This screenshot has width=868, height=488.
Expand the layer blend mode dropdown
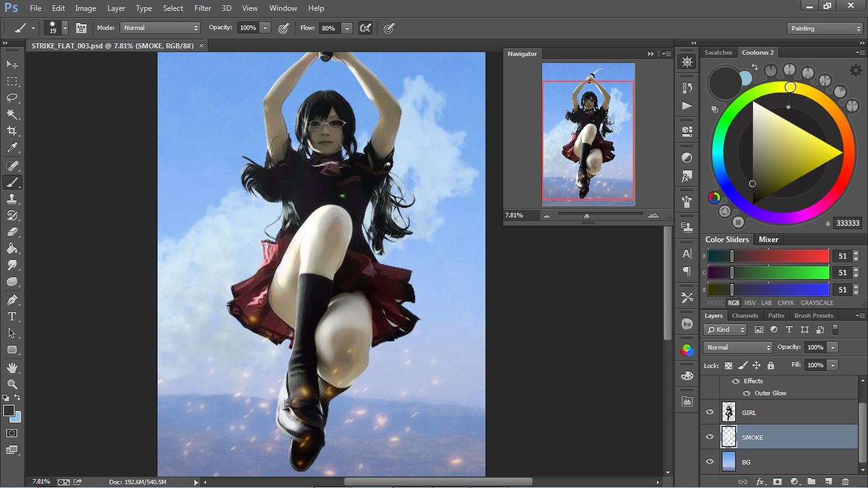pos(737,348)
